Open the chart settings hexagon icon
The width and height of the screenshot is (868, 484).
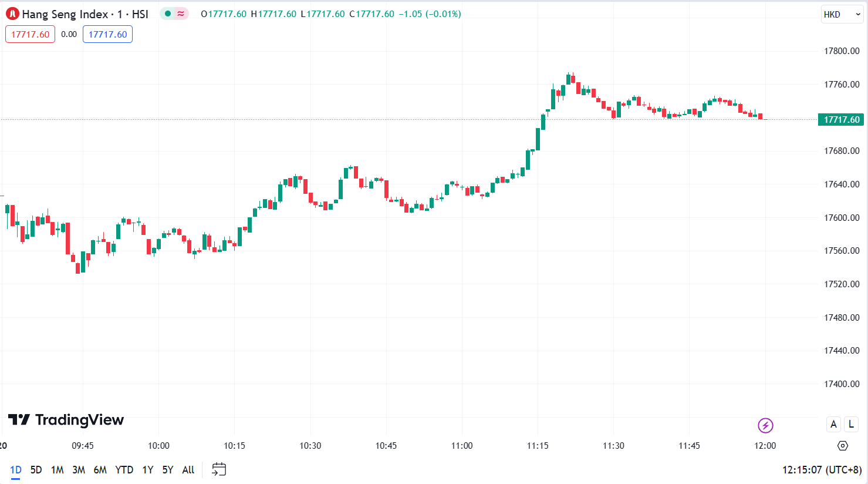point(843,446)
